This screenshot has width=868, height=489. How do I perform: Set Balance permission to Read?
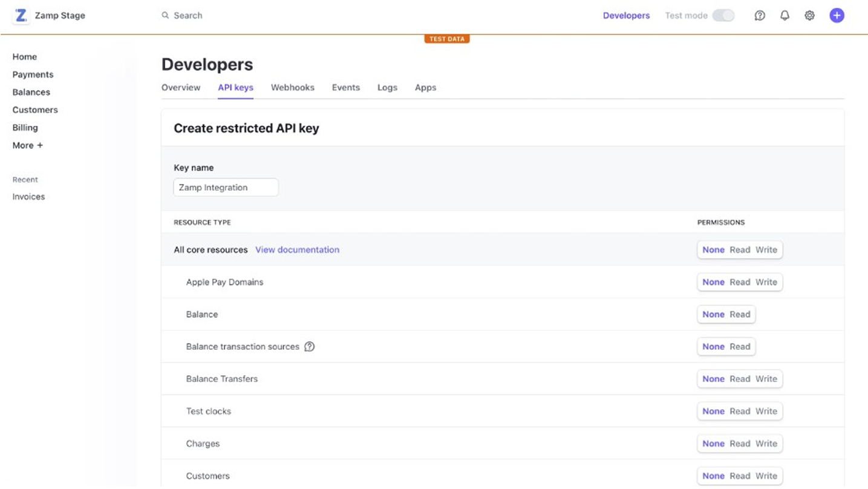point(740,315)
